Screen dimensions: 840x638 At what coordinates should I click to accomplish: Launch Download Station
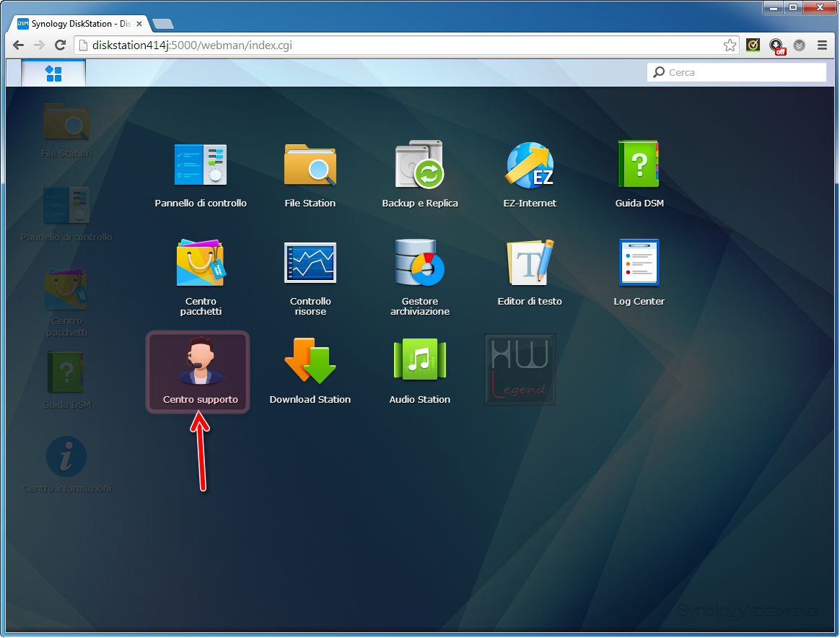(310, 371)
